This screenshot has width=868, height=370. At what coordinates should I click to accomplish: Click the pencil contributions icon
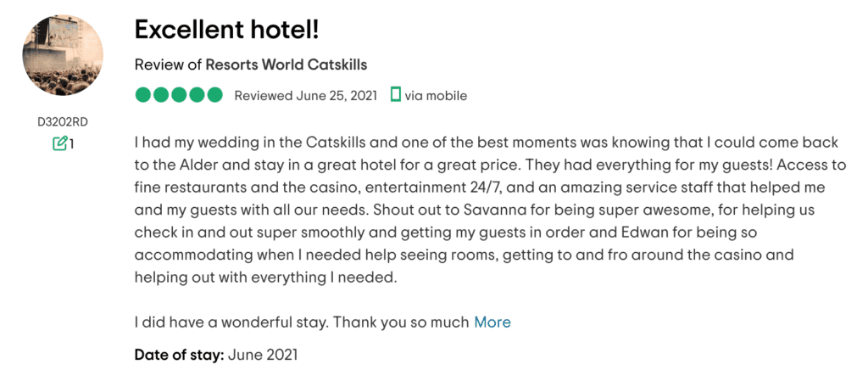(x=59, y=143)
